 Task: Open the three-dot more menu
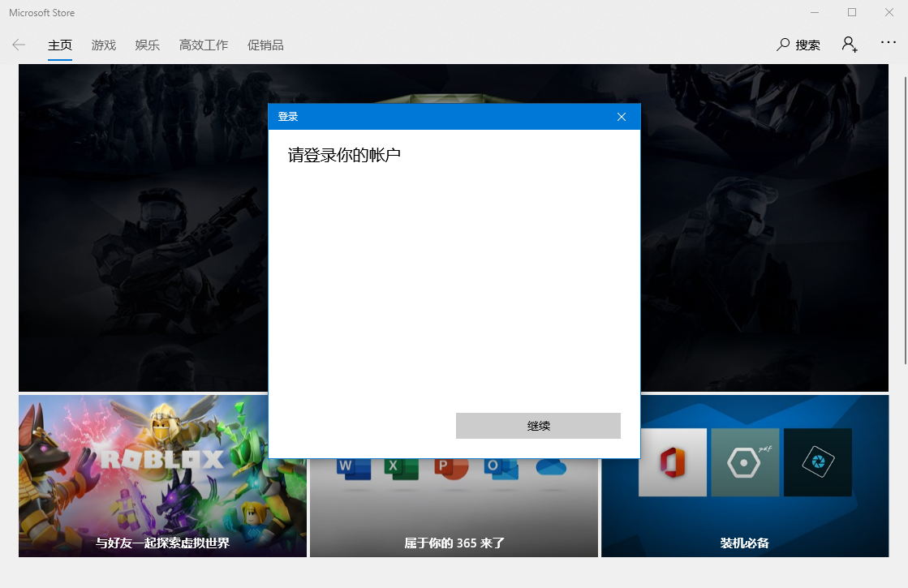(x=889, y=42)
